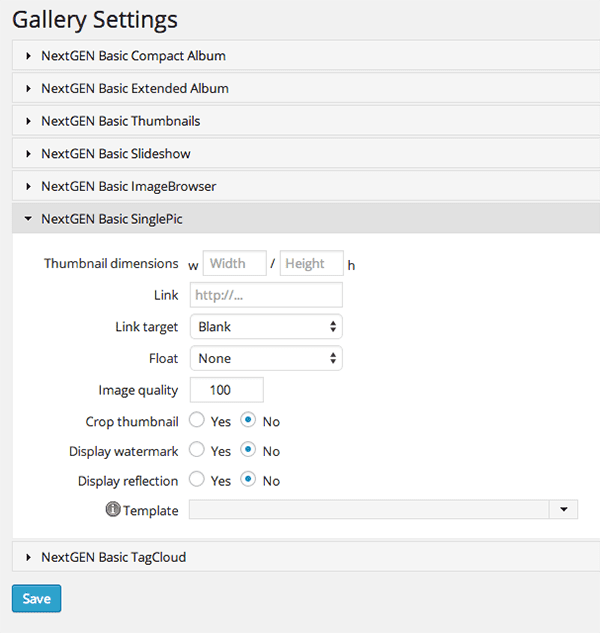600x633 pixels.
Task: Click the Thumbnail dimensions label
Action: point(111,263)
